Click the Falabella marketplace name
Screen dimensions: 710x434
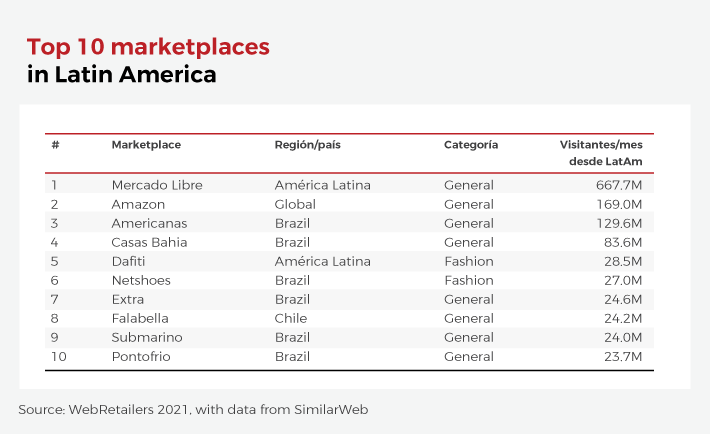pyautogui.click(x=141, y=319)
